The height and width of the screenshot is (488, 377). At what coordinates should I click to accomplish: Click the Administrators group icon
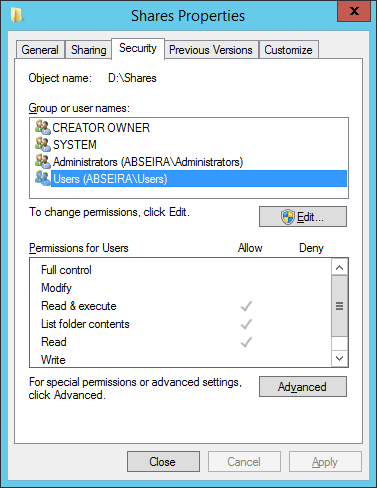coord(43,161)
